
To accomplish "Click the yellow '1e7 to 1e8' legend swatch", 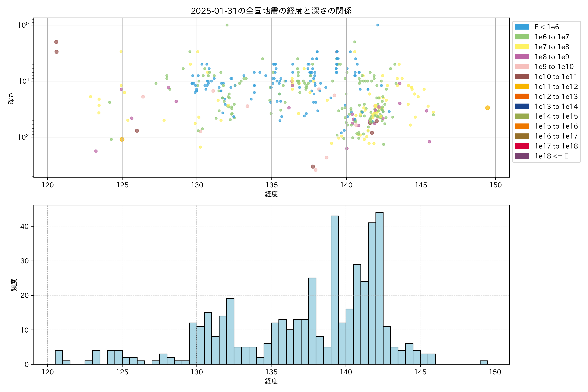I will pos(522,47).
